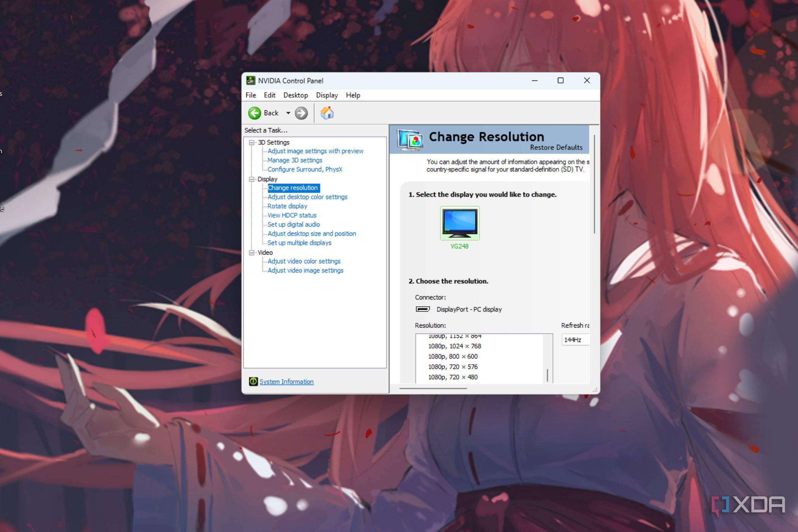Click Restore Defaults
Image resolution: width=798 pixels, height=532 pixels.
coord(556,147)
